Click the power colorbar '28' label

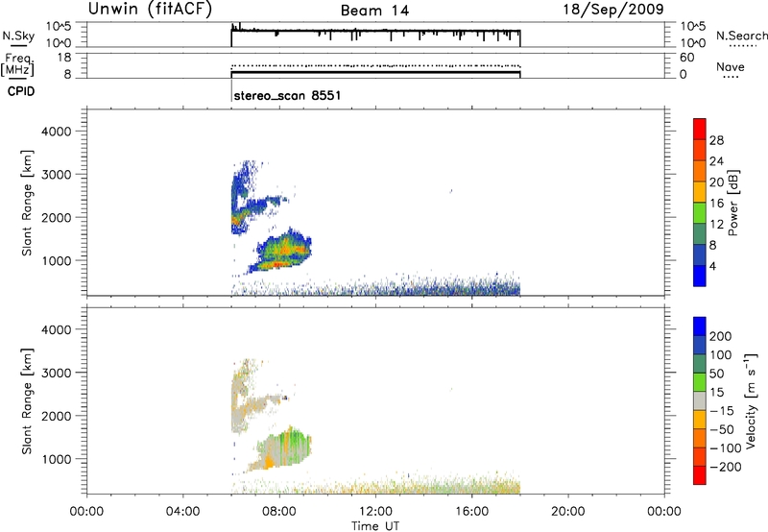(716, 141)
